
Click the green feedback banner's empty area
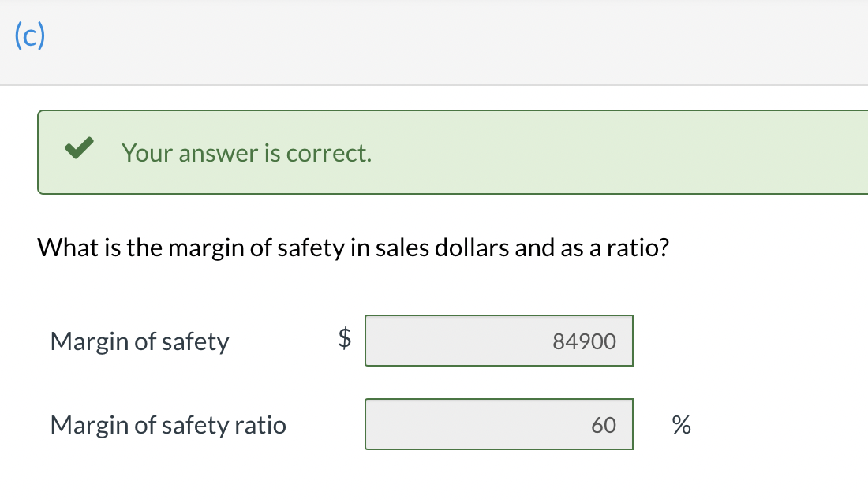click(x=615, y=152)
